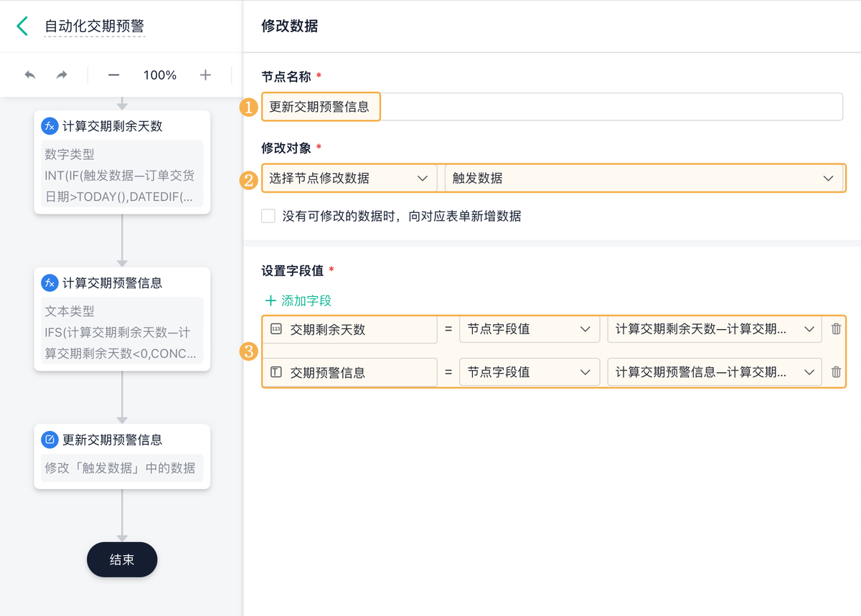Enable 没有可修改的数据时 add-data checkbox
Viewport: 861px width, 616px height.
[268, 216]
